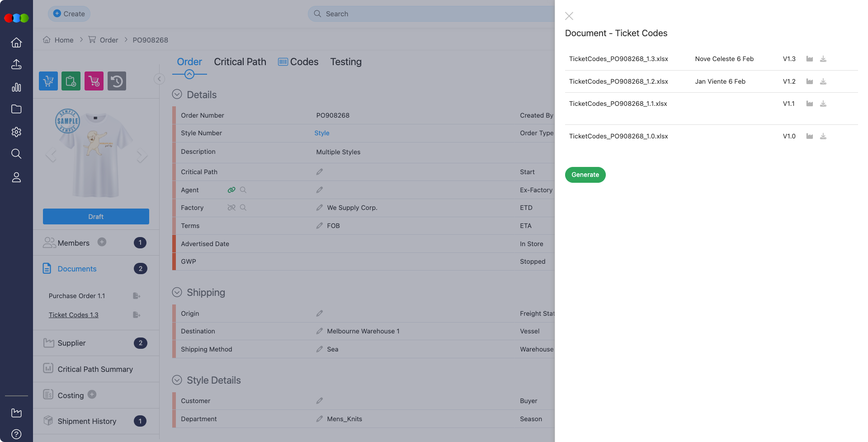The image size is (868, 442).
Task: Click the green Generate button
Action: 585,175
